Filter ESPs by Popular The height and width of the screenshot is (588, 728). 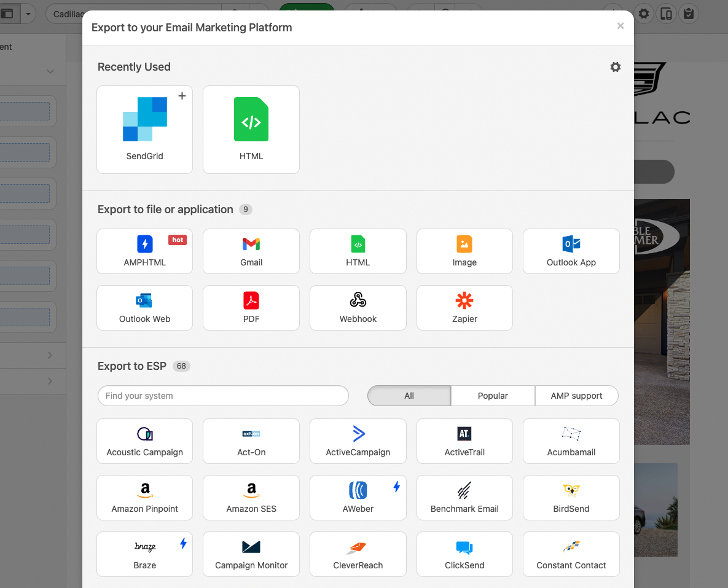coord(493,396)
